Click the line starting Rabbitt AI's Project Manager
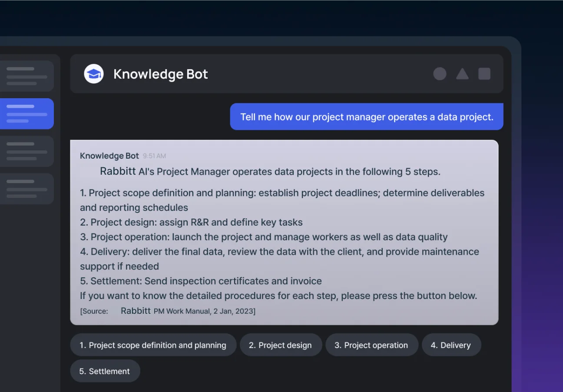The height and width of the screenshot is (392, 563). (270, 171)
